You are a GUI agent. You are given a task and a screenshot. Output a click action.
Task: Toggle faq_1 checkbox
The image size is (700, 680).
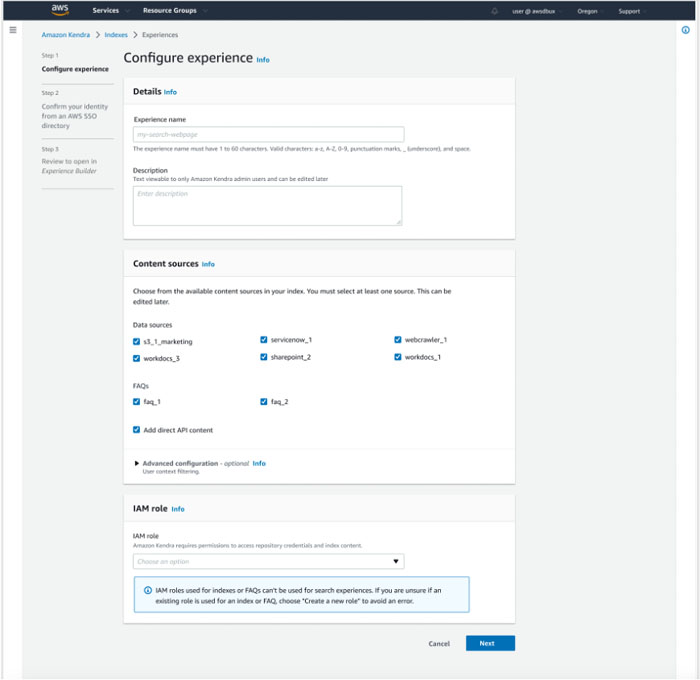click(137, 402)
